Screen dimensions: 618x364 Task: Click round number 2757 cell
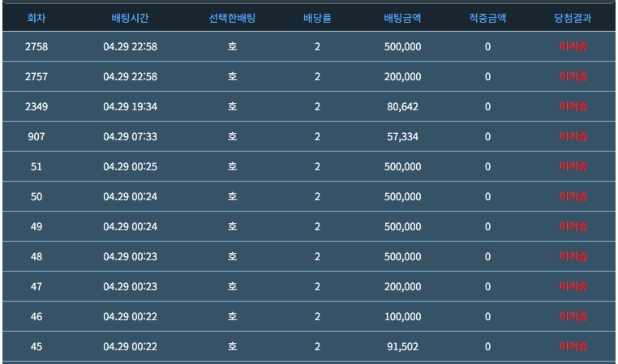pyautogui.click(x=36, y=77)
